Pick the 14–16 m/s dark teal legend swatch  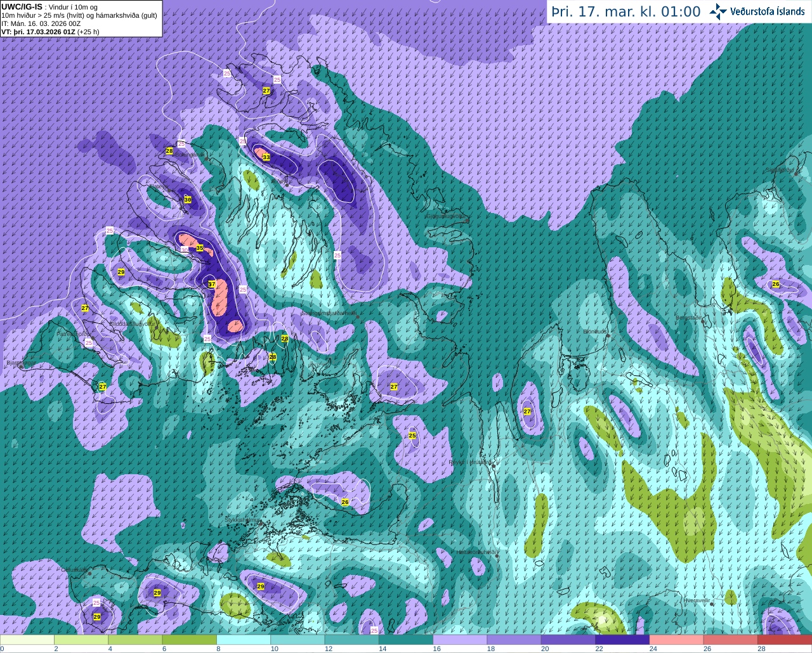coord(406,640)
